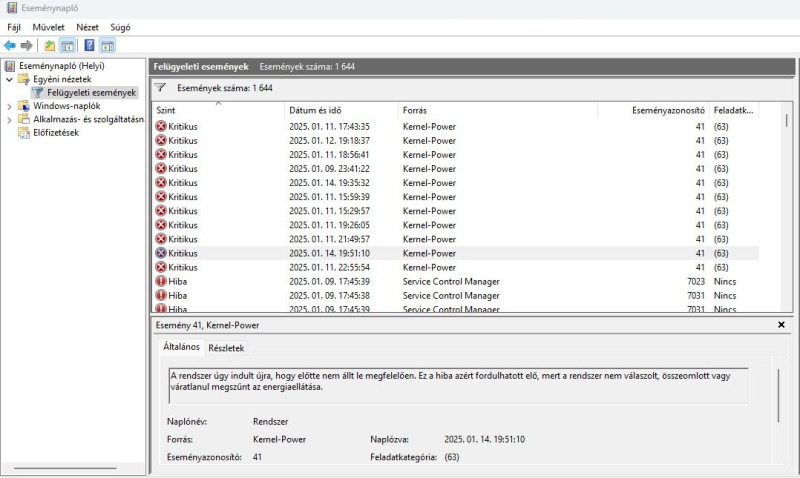Close the Esemény 41 details pane
Viewport: 800px width, 478px height.
[781, 324]
